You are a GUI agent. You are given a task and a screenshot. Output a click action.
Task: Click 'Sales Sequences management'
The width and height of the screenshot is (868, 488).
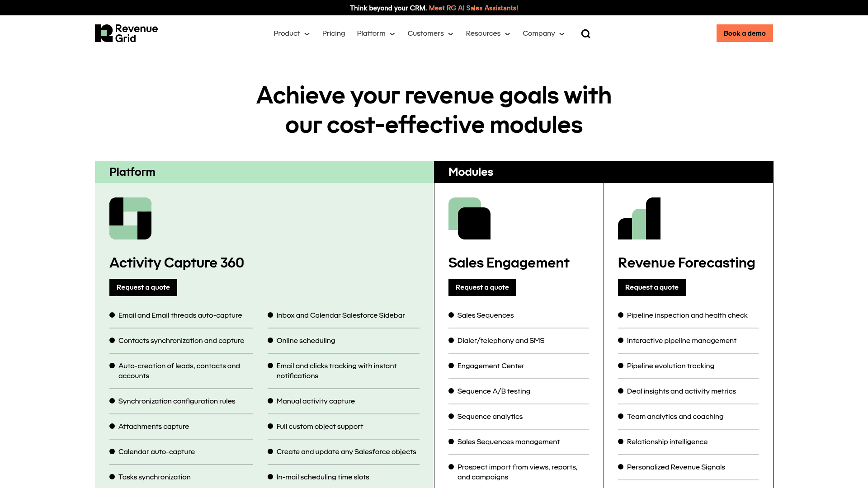click(508, 442)
